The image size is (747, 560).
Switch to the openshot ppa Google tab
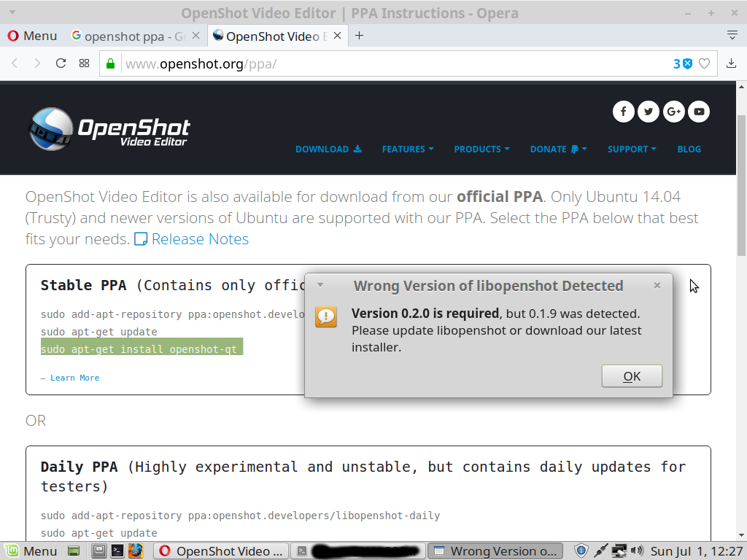(x=128, y=36)
